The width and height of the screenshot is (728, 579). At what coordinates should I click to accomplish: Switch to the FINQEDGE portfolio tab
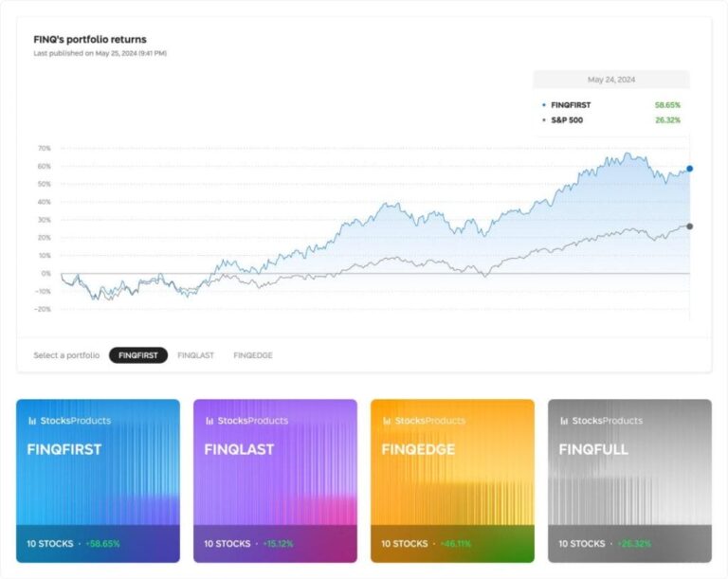(x=253, y=355)
